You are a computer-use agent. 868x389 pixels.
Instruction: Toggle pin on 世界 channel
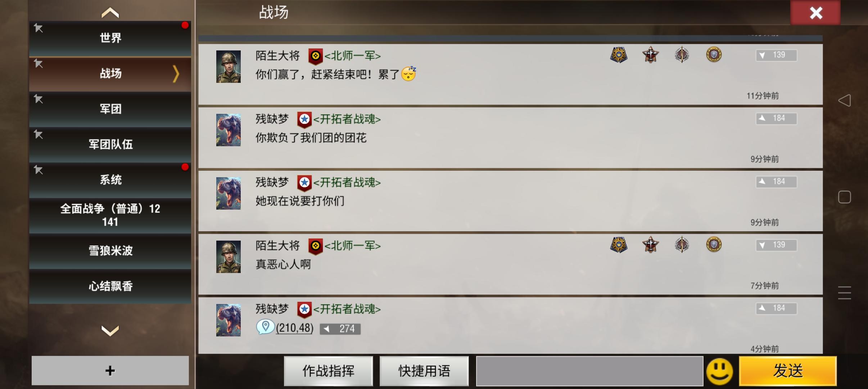pos(39,28)
